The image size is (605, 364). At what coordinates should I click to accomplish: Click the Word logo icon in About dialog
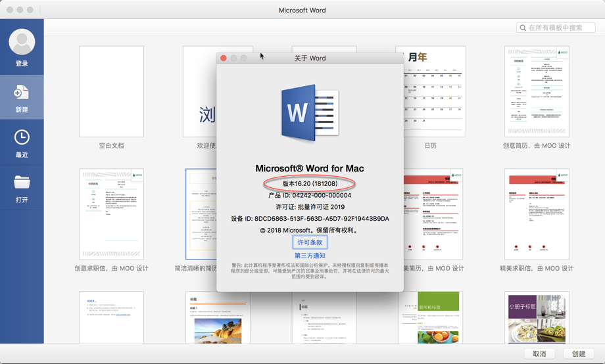coord(310,112)
